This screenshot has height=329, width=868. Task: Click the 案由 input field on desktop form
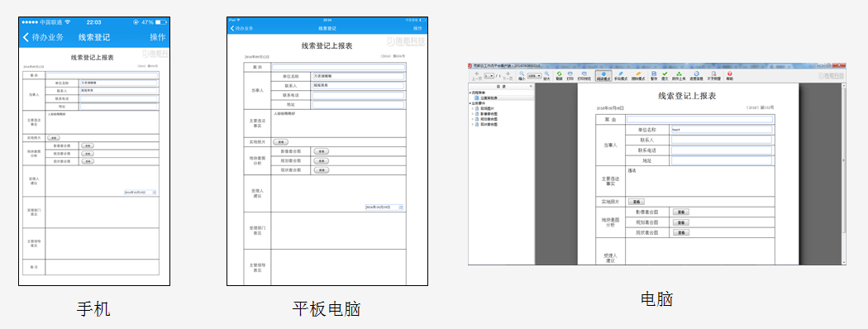tap(699, 119)
